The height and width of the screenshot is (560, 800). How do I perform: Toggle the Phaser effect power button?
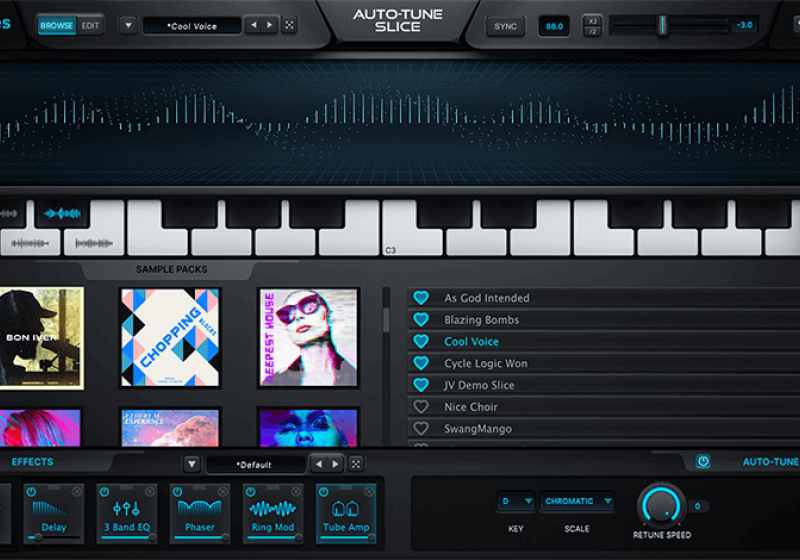point(177,491)
